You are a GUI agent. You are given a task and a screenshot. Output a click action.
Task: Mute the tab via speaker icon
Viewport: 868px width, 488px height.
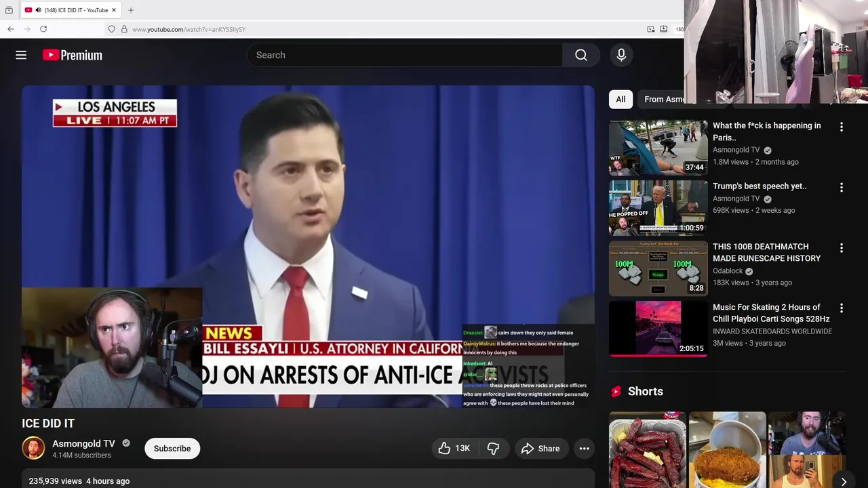coord(38,10)
